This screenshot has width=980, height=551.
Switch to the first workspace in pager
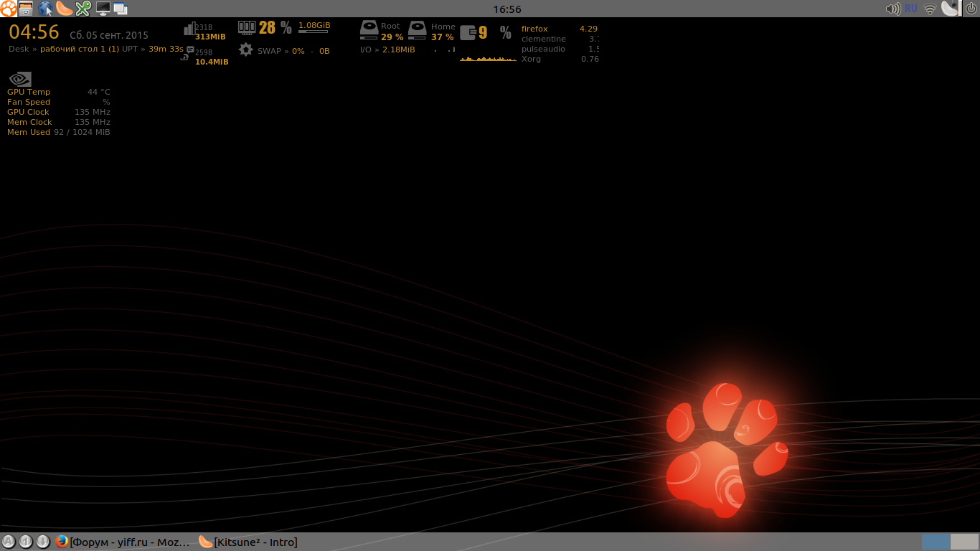pyautogui.click(x=936, y=542)
